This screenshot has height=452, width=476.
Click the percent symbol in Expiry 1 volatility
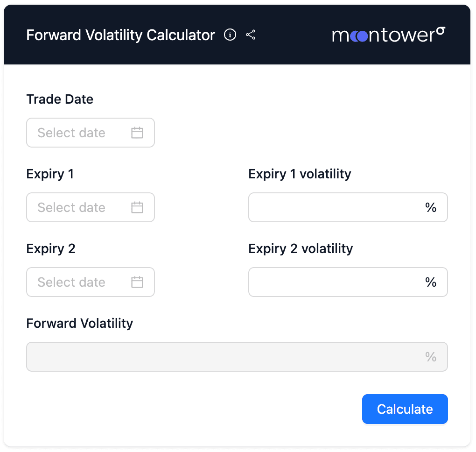coord(430,207)
